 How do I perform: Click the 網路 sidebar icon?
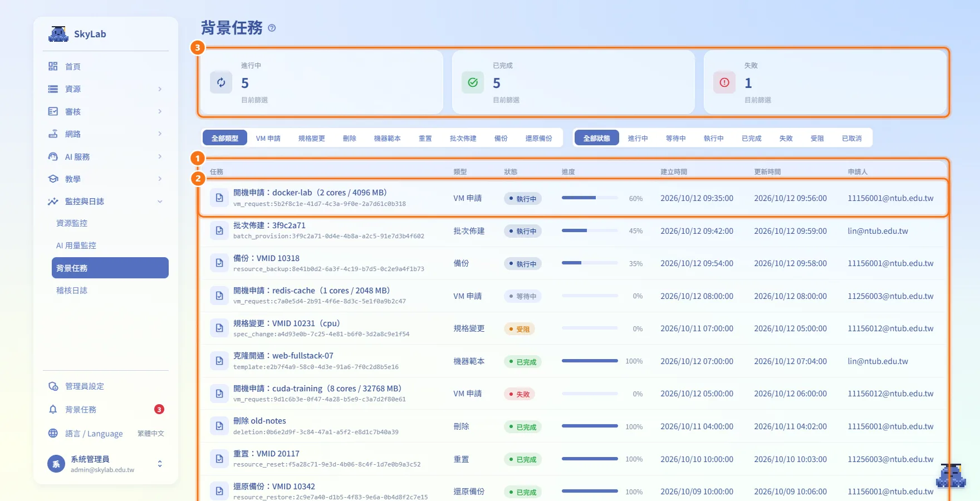tap(53, 134)
